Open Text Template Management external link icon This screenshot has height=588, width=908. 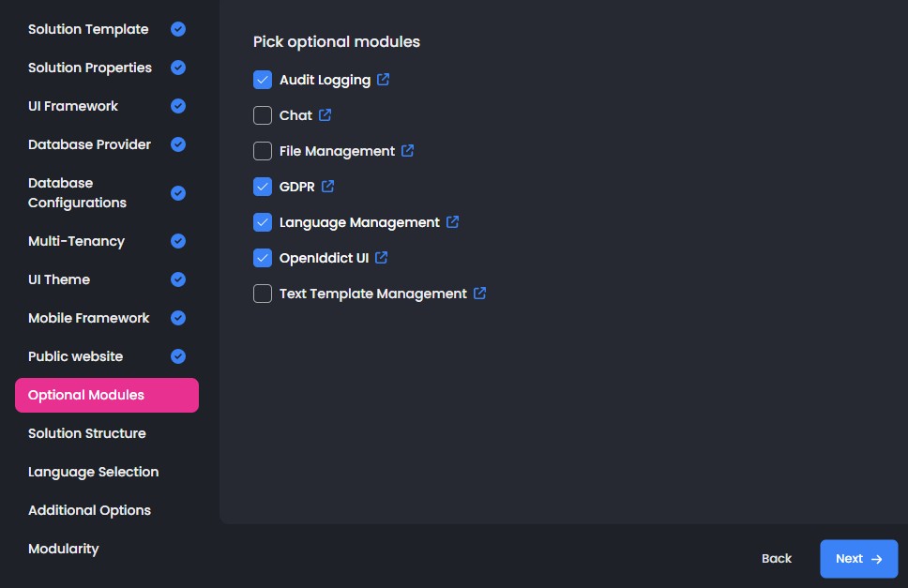pyautogui.click(x=479, y=294)
